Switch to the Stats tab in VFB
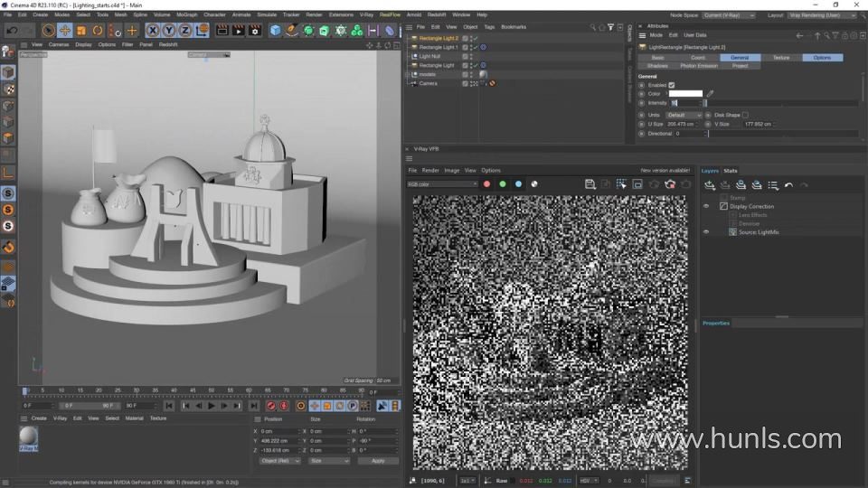Screen dimensions: 868x488 click(731, 171)
